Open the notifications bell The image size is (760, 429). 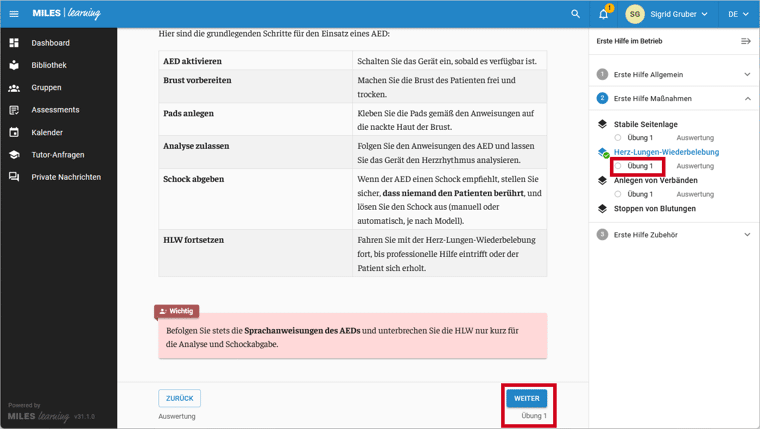click(603, 14)
